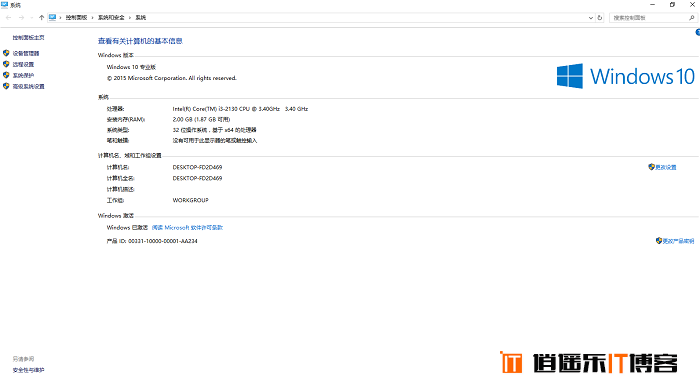Select the 32 位操作系统 system type value
This screenshot has height=382, width=700.
(214, 130)
